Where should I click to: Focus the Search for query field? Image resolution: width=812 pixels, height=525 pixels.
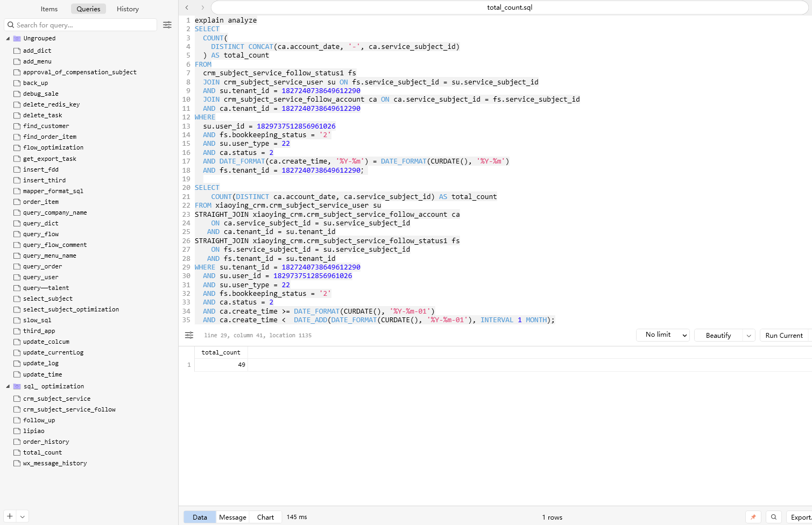pos(81,25)
